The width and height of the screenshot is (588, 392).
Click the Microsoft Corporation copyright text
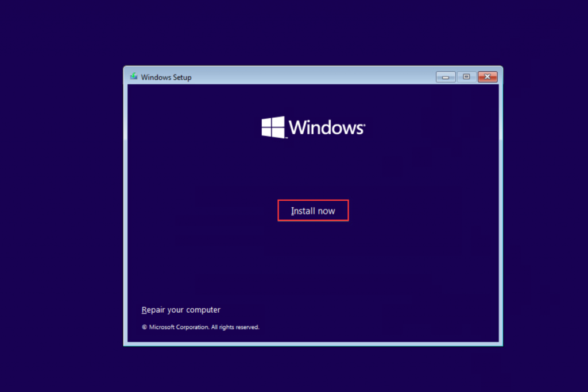tap(200, 327)
